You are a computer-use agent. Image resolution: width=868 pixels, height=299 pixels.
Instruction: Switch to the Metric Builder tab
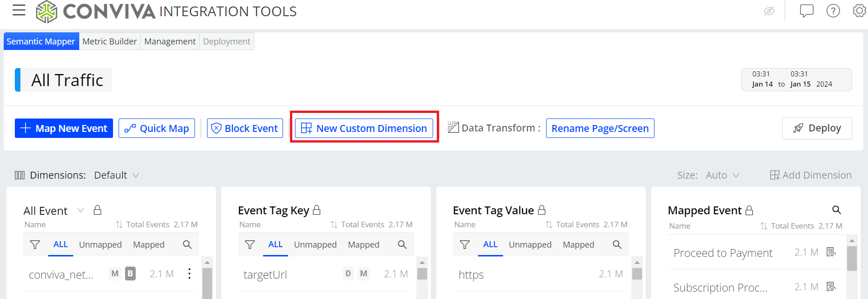(x=109, y=41)
